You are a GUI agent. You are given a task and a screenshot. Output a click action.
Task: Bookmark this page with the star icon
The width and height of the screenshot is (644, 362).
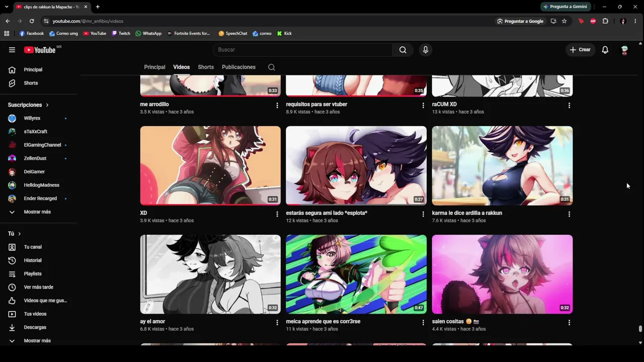(565, 21)
